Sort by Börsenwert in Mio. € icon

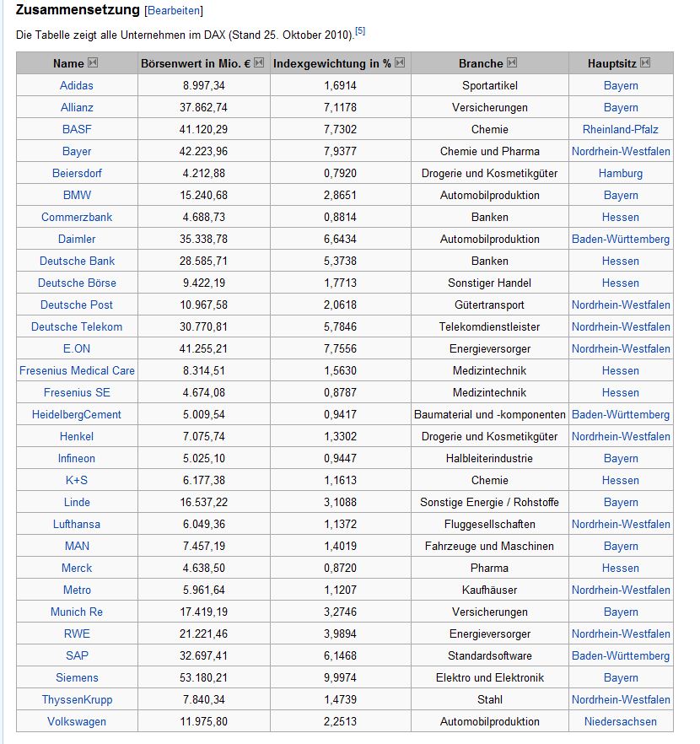click(259, 63)
